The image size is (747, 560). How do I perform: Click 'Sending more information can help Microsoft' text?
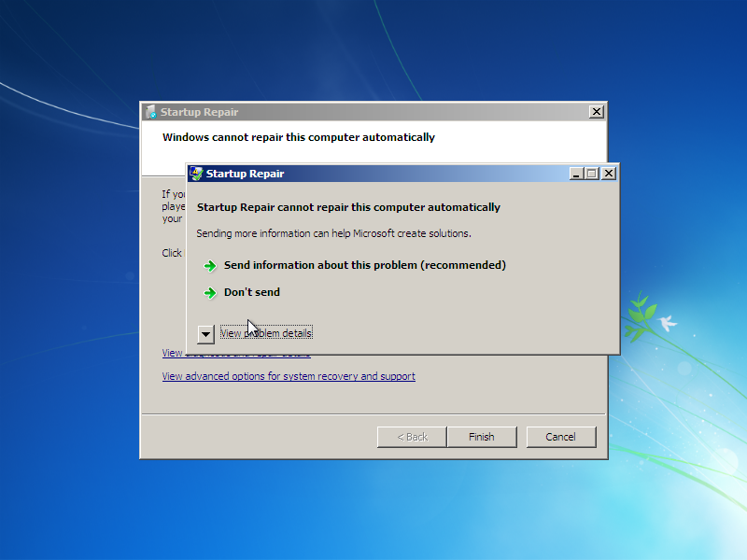click(333, 234)
